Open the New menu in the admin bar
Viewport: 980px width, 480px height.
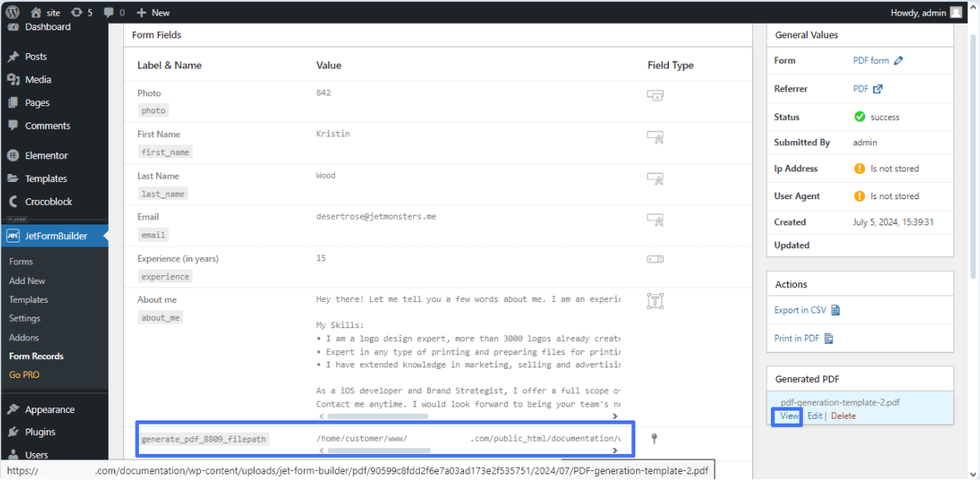(x=152, y=12)
